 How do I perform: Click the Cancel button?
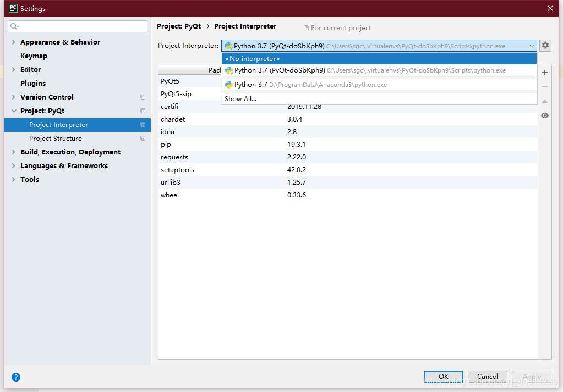pyautogui.click(x=487, y=377)
